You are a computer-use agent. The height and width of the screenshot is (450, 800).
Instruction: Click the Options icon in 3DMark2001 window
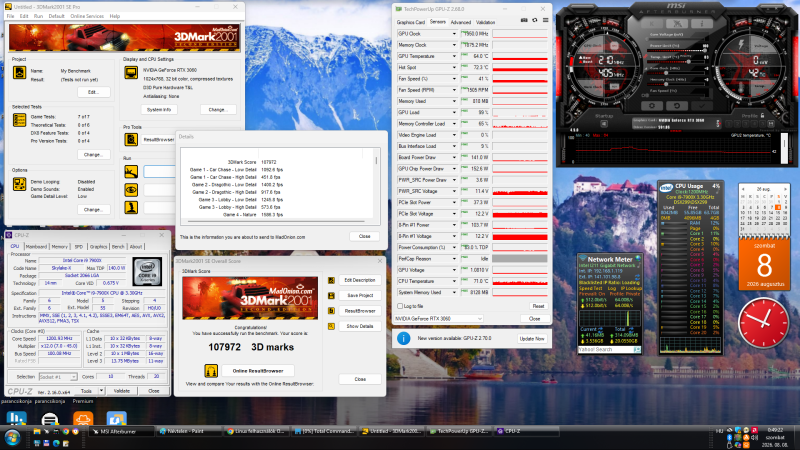tap(19, 184)
